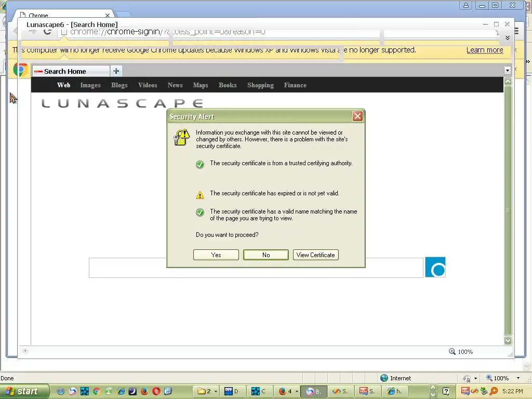This screenshot has height=399, width=532.
Task: Select the Web search category
Action: (x=64, y=85)
